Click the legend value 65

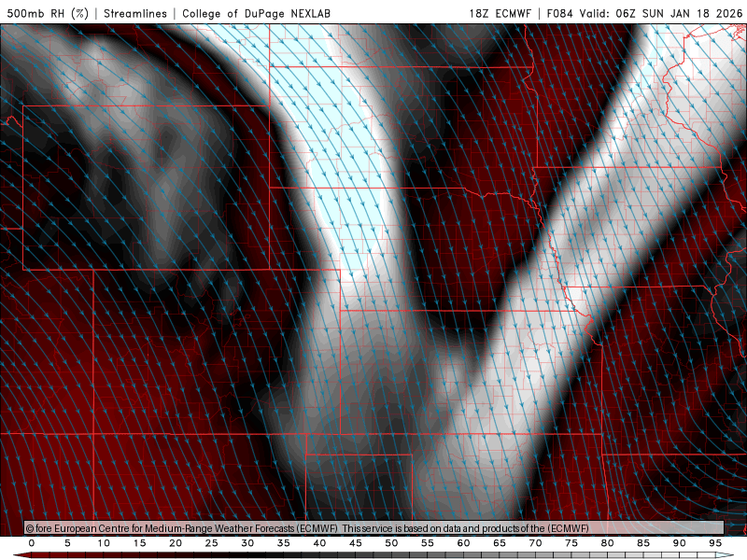tap(500, 543)
